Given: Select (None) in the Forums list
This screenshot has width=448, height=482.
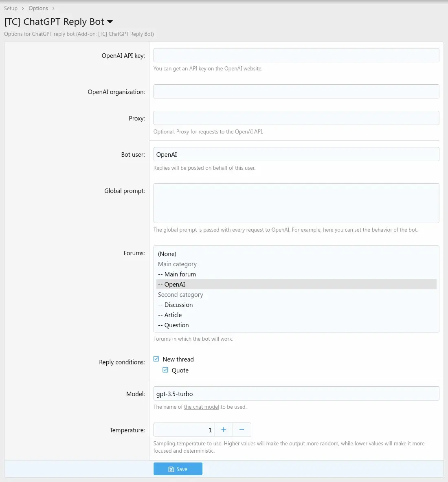Looking at the screenshot, I should (167, 254).
